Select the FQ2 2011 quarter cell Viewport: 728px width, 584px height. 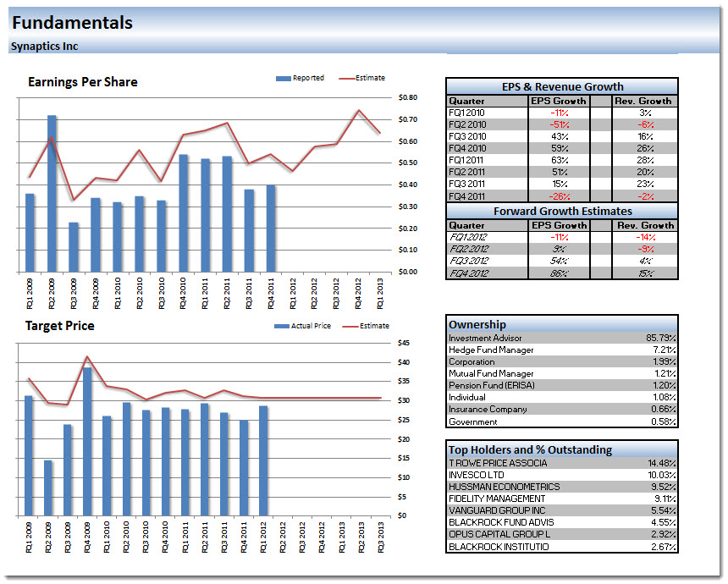(x=488, y=172)
